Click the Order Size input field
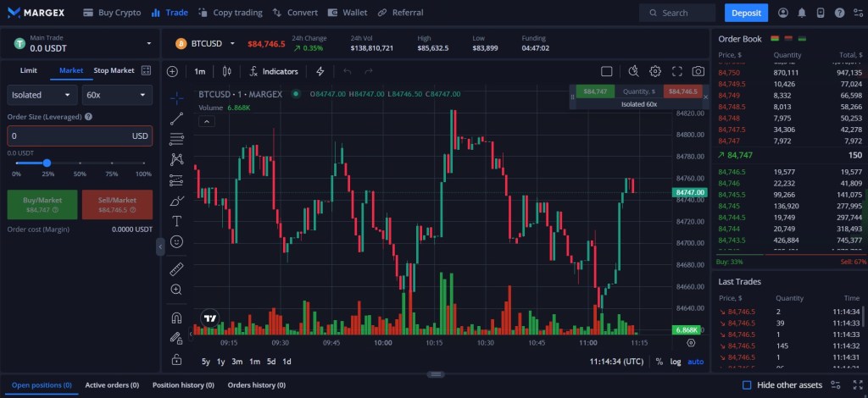 pos(80,136)
